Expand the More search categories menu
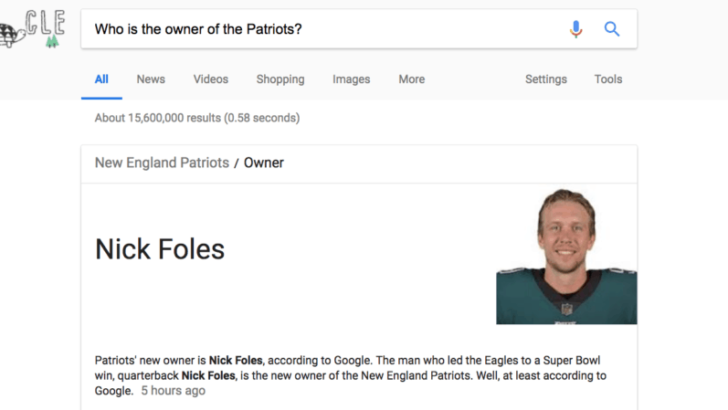 click(411, 79)
